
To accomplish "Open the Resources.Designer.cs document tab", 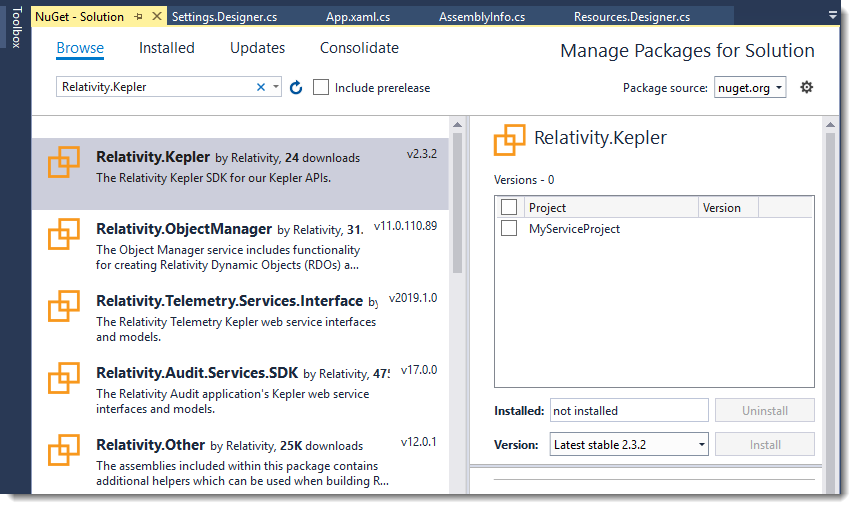I will [x=632, y=17].
